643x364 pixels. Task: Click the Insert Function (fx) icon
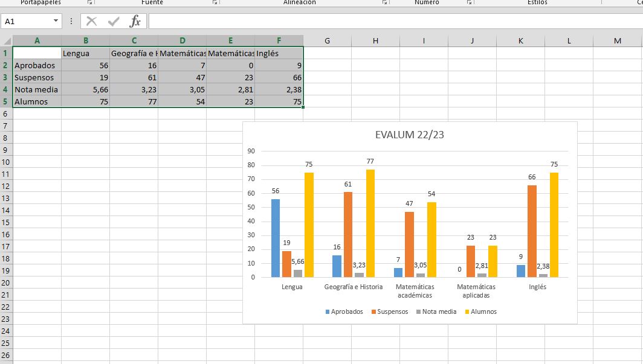[x=136, y=21]
